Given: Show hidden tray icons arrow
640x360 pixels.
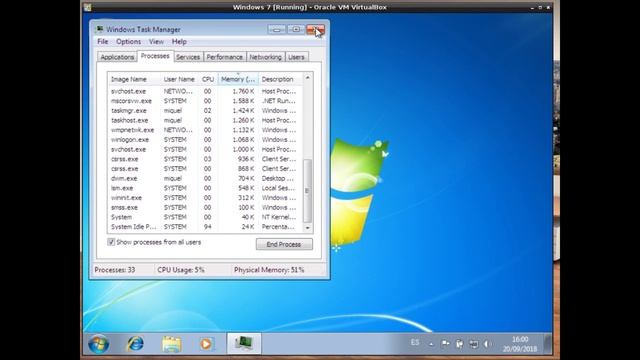Looking at the screenshot, I should [431, 344].
